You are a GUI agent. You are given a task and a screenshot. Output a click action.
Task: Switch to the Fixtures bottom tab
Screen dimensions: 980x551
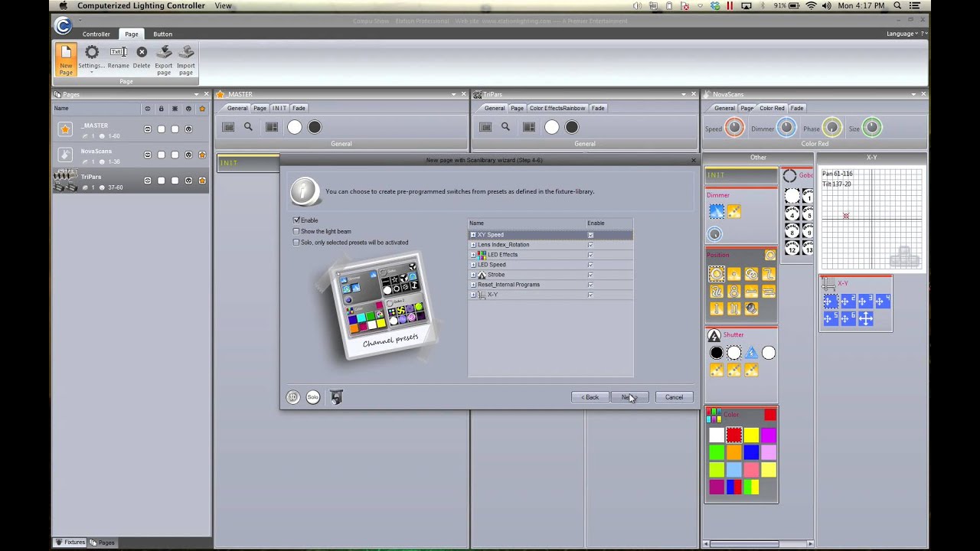click(x=70, y=543)
